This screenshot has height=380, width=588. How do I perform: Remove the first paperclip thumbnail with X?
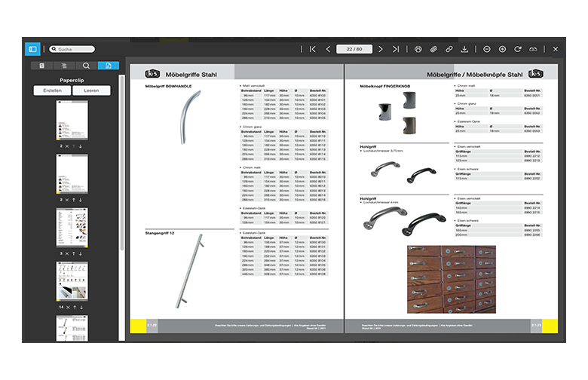(x=66, y=146)
